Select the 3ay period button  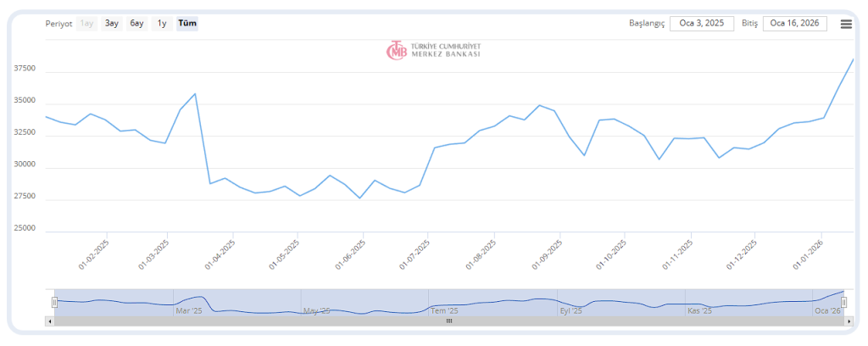[112, 24]
